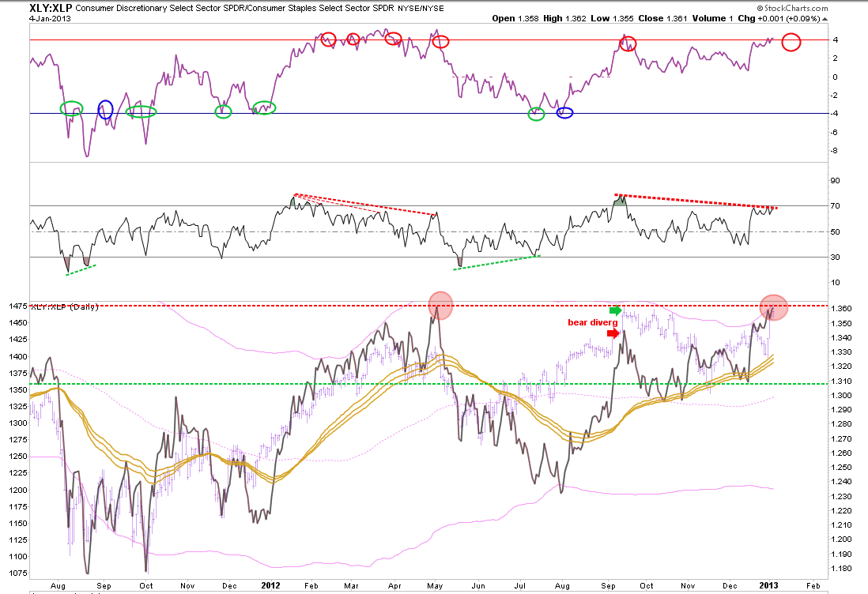Select the green dashed support line at 1.310

(x=428, y=384)
